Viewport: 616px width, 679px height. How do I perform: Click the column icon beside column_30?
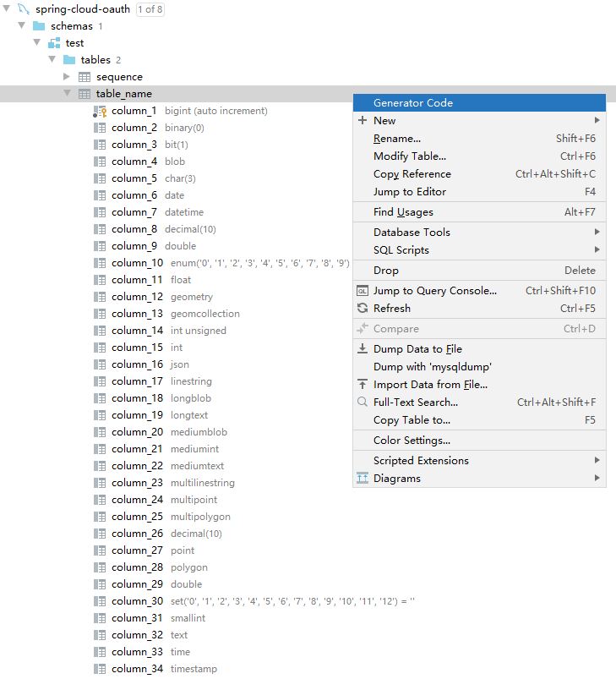[x=100, y=601]
